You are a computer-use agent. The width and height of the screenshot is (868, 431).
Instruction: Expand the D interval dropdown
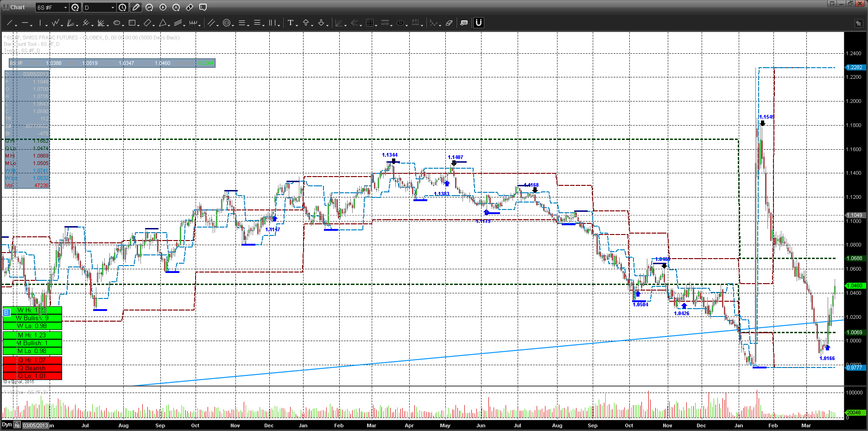(x=99, y=7)
